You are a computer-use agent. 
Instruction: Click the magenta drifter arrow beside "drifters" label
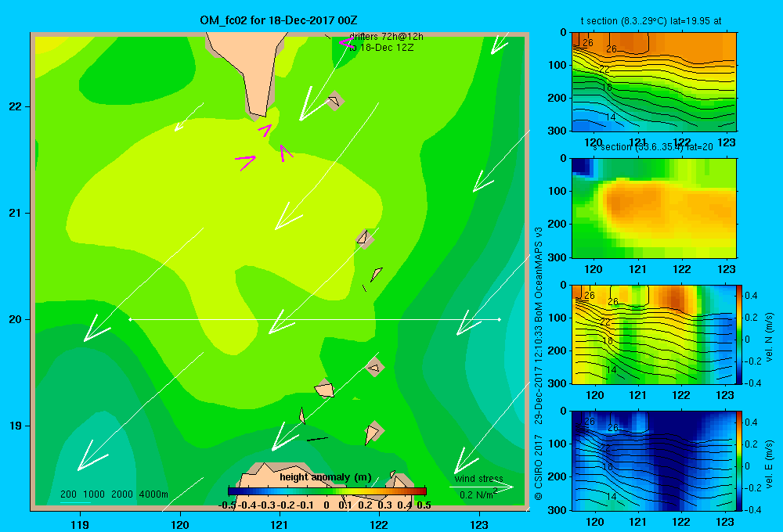(x=345, y=43)
